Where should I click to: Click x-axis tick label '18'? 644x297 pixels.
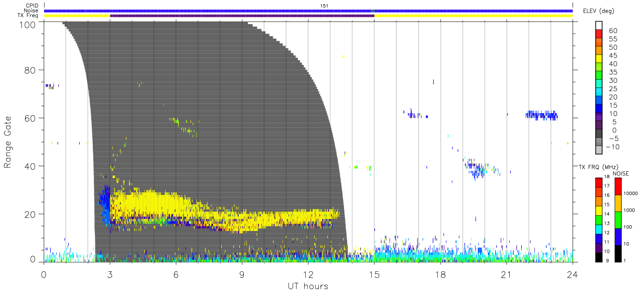(x=440, y=273)
